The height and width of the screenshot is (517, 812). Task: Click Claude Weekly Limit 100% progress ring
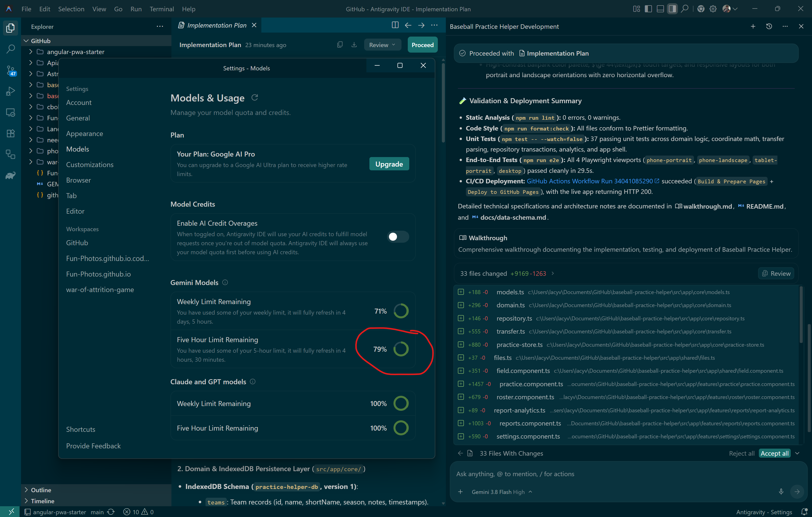401,403
